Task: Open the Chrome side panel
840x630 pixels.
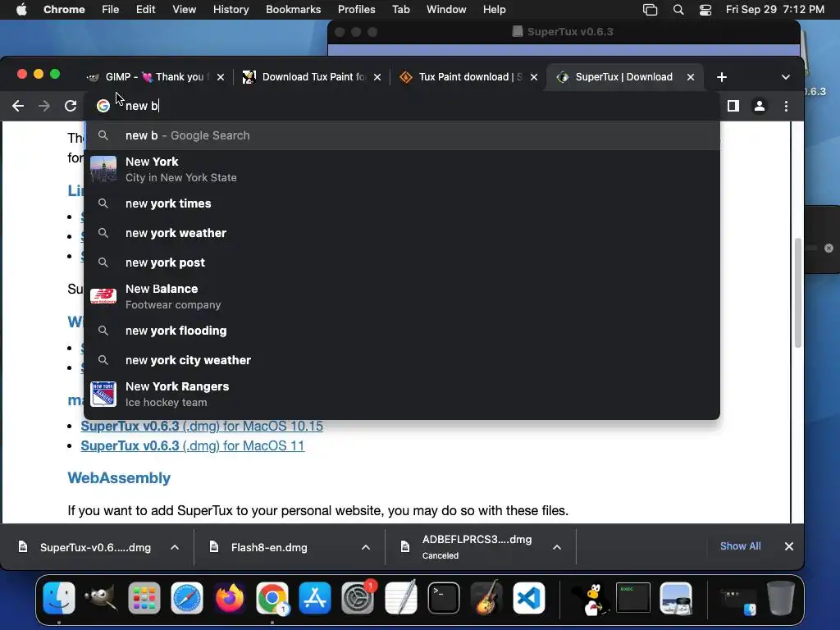Action: point(733,106)
